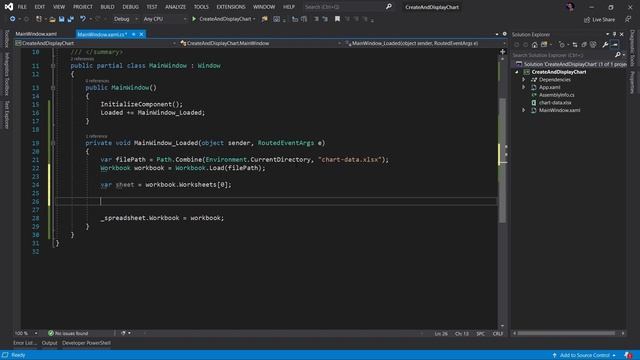Click No issues found status indicator
The height and width of the screenshot is (360, 640).
point(68,333)
